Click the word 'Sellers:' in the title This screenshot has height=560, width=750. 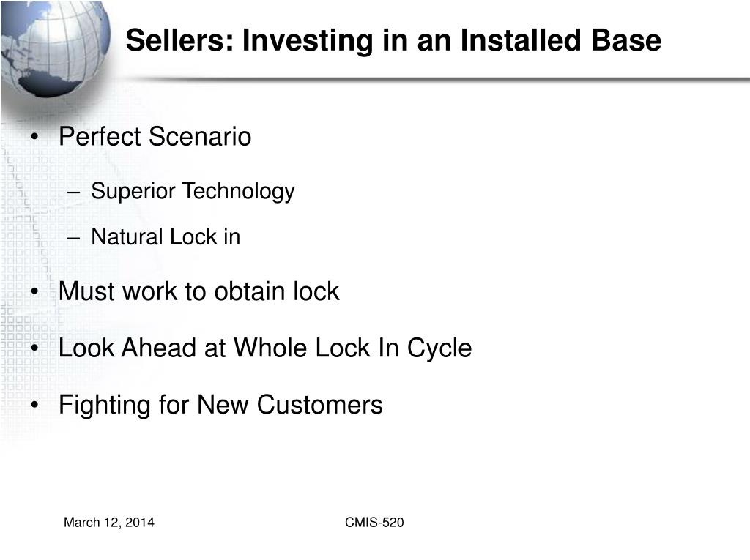(x=180, y=40)
